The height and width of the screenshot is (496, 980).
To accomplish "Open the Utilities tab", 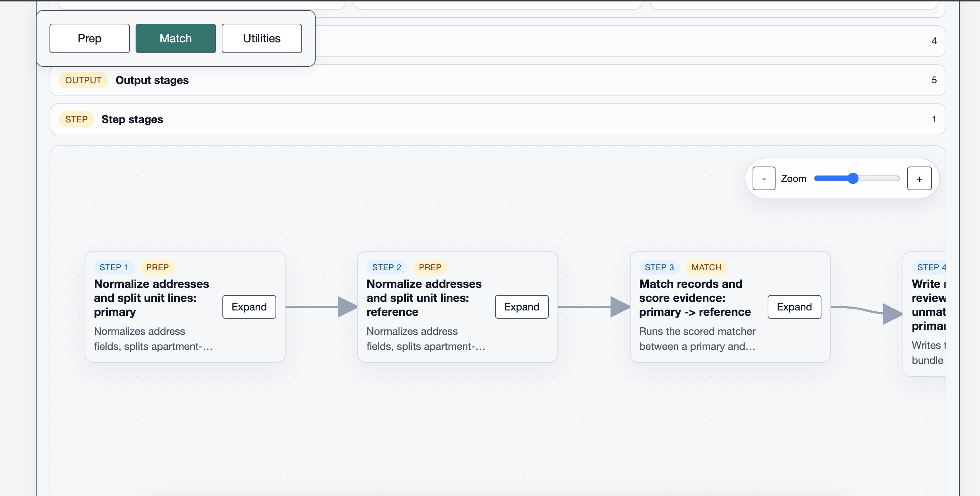I will (262, 38).
